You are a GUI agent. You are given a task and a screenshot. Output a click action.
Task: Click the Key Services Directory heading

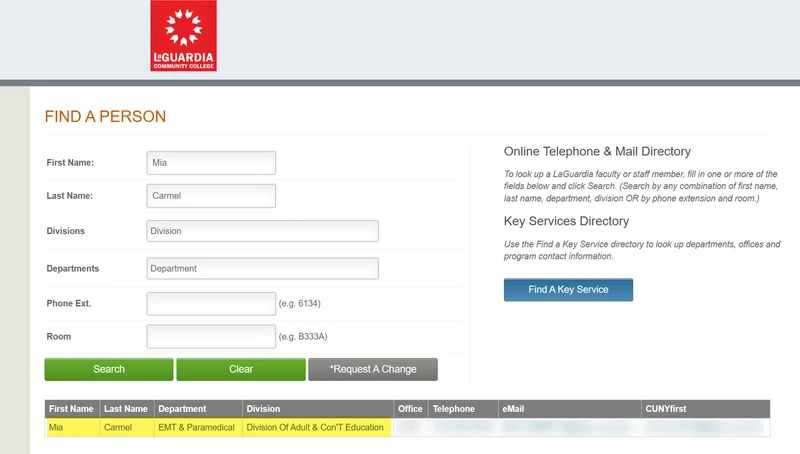[566, 221]
